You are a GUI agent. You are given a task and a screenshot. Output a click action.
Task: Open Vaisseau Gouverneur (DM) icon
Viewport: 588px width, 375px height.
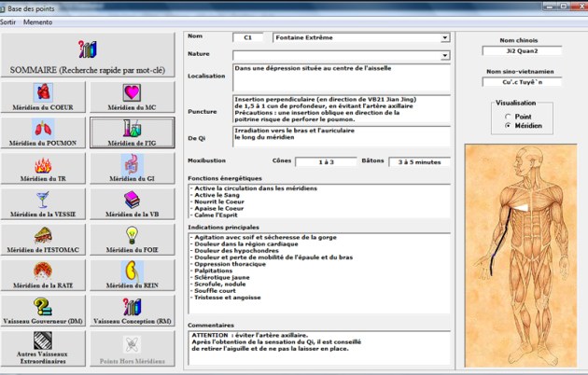coord(43,308)
